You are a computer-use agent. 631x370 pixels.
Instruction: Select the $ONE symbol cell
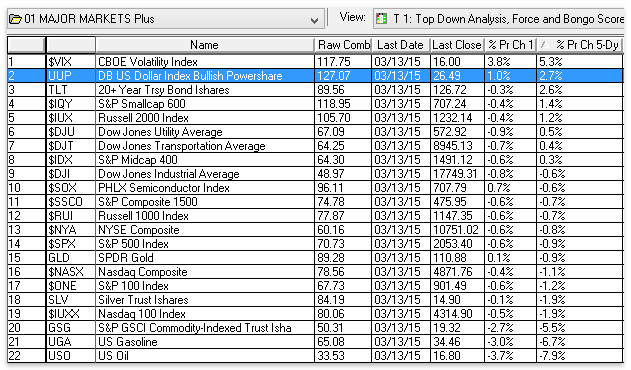point(71,285)
